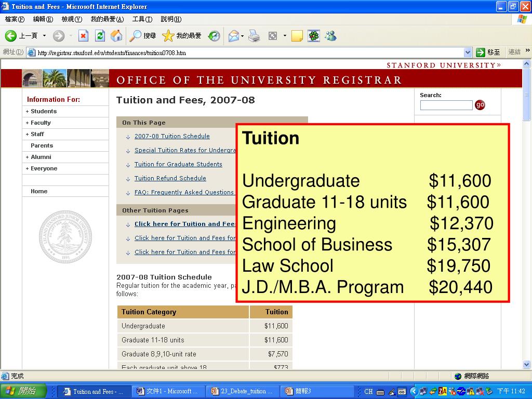Switch to Tuition and Fees taskbar window
The width and height of the screenshot is (532, 399).
pyautogui.click(x=94, y=392)
